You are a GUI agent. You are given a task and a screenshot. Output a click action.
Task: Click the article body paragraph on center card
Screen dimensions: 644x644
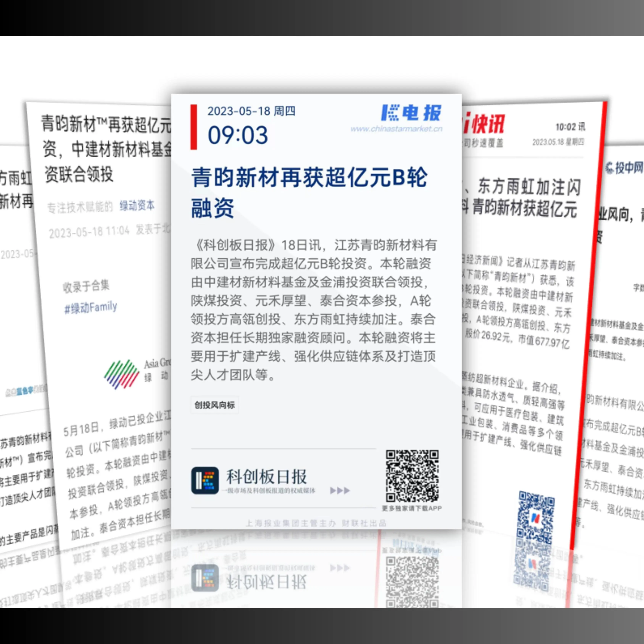(313, 310)
